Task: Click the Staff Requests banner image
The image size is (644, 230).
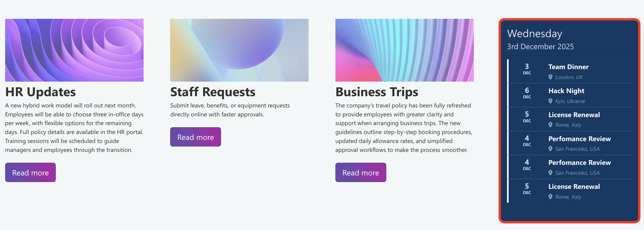Action: coord(240,50)
